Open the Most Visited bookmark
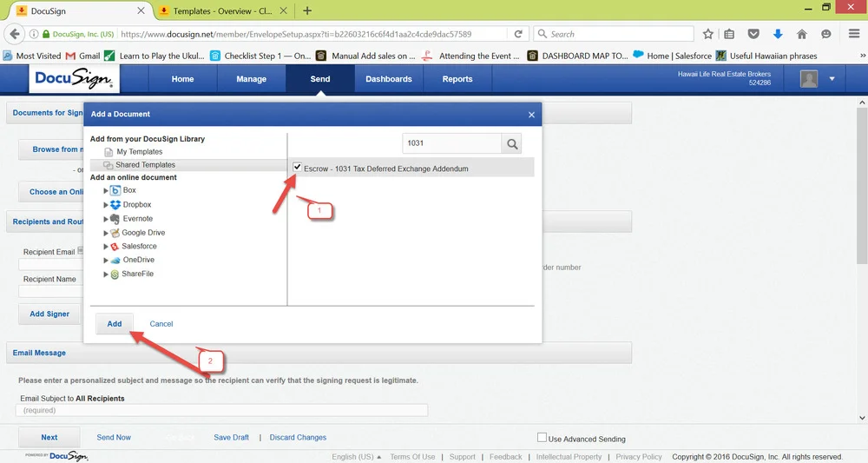Image resolution: width=868 pixels, height=463 pixels. pos(32,56)
